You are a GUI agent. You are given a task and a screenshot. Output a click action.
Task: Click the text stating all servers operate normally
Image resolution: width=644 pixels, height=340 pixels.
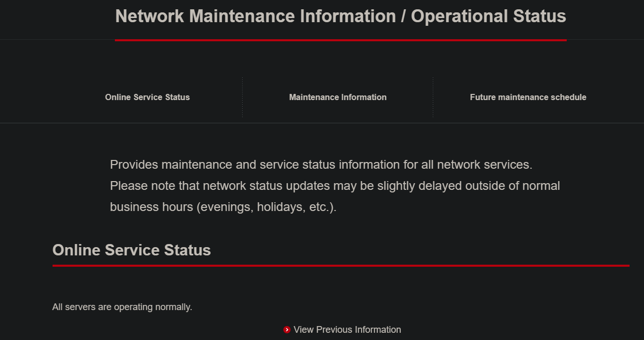click(122, 306)
